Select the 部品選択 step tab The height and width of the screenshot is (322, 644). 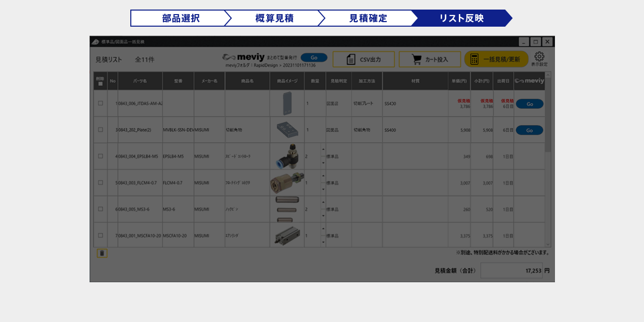178,18
